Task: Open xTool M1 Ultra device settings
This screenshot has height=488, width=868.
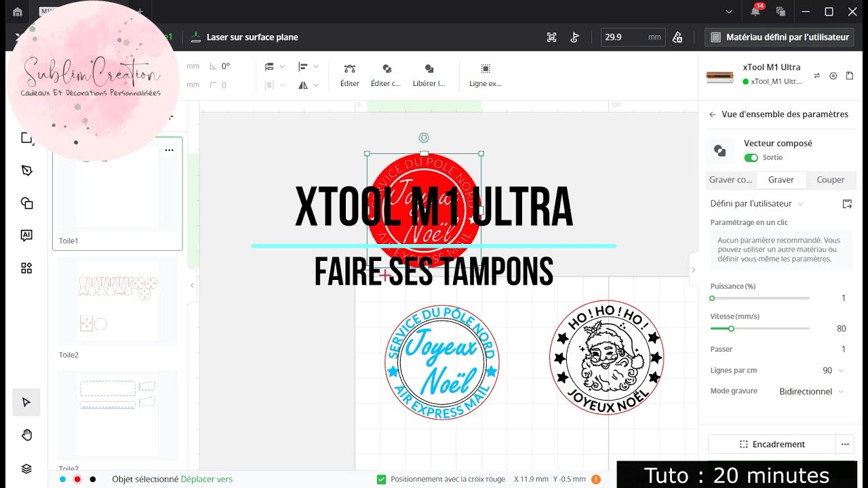Action: pos(833,76)
